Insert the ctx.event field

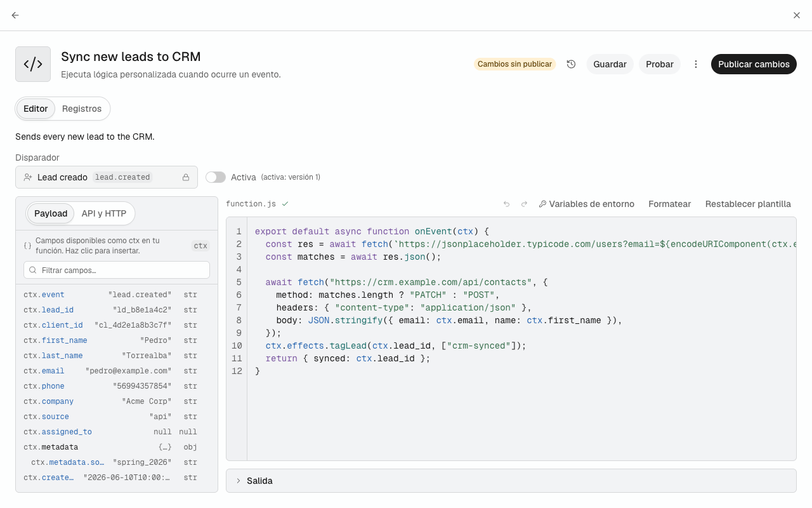coord(117,295)
